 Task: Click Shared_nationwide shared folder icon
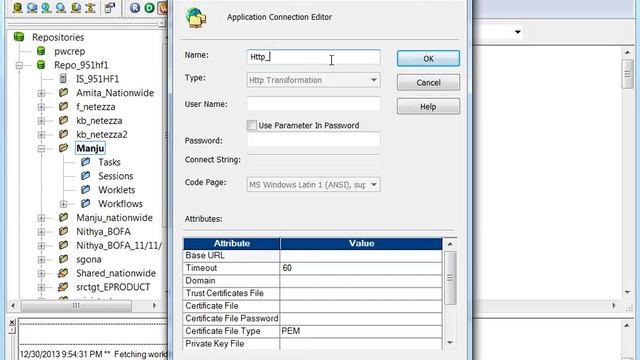pos(63,273)
